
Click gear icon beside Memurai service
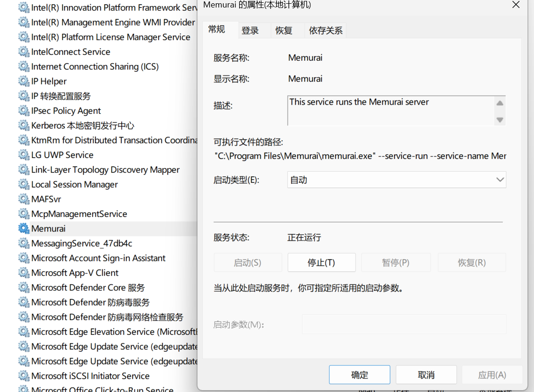tap(24, 229)
